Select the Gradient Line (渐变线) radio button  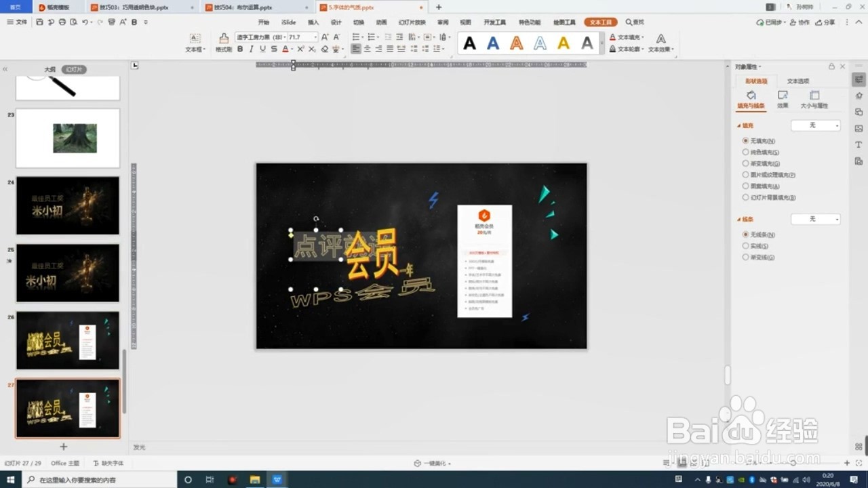point(746,257)
